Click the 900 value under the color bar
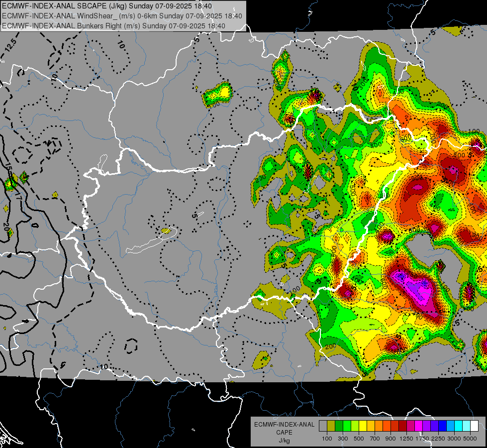 [390, 439]
